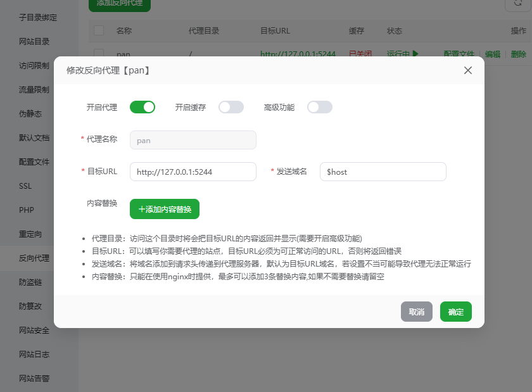Check the checkbox for the pan proxy row
This screenshot has height=392, width=532.
click(x=99, y=54)
